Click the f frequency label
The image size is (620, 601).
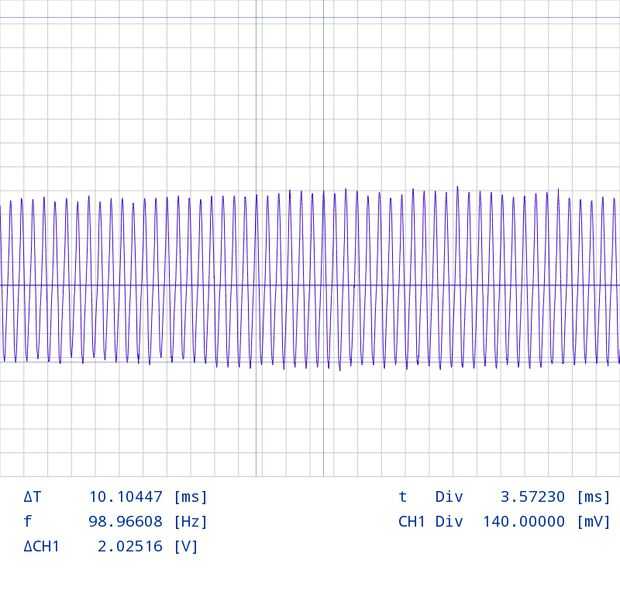(x=28, y=522)
